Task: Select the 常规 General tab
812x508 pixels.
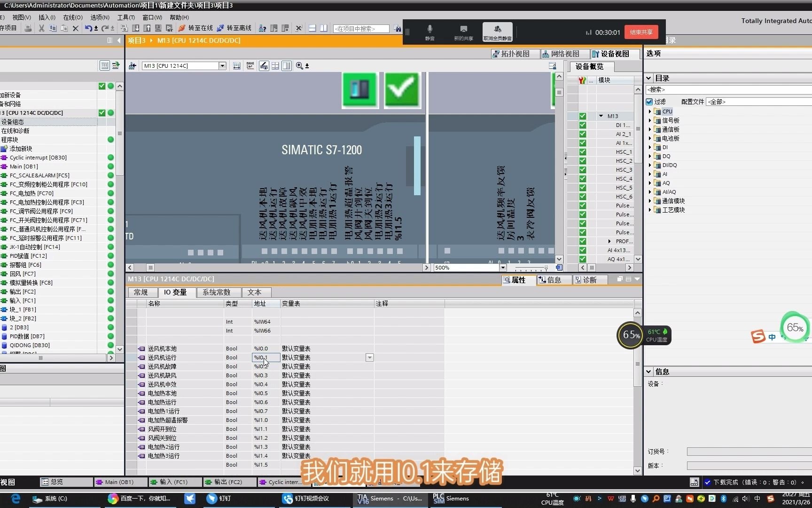Action: (x=143, y=293)
